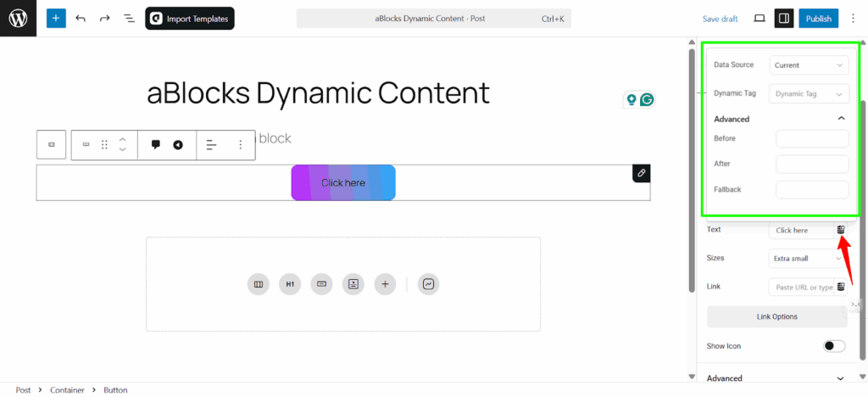Click the lightbulb assistant icon
The image size is (868, 397).
(x=631, y=99)
